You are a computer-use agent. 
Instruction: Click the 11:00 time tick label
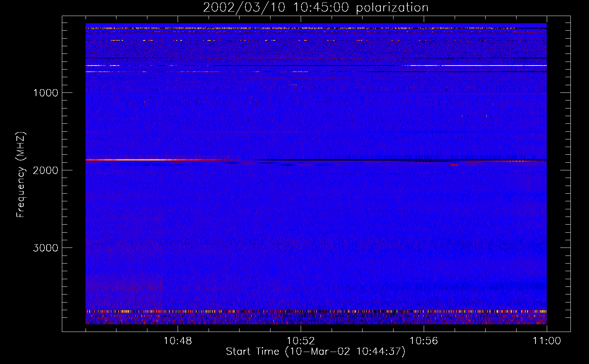point(547,341)
